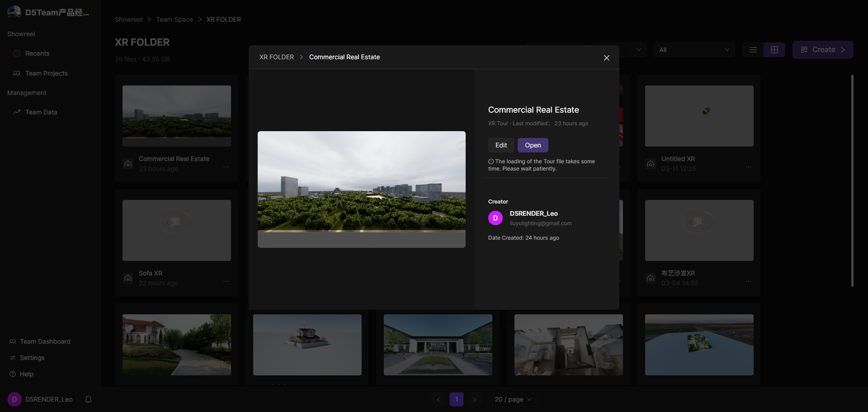Click the XR icon on 布艺沙发XR card
The height and width of the screenshot is (412, 868).
pos(651,278)
